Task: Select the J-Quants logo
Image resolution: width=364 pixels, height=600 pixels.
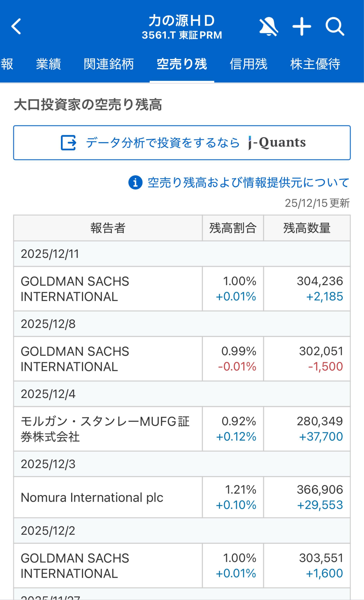Action: 276,143
